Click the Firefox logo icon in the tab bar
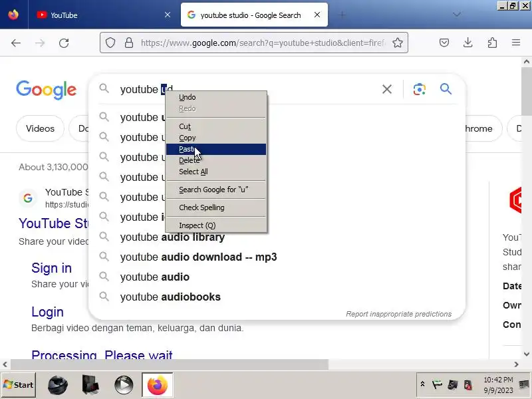Image resolution: width=532 pixels, height=399 pixels. pyautogui.click(x=13, y=15)
